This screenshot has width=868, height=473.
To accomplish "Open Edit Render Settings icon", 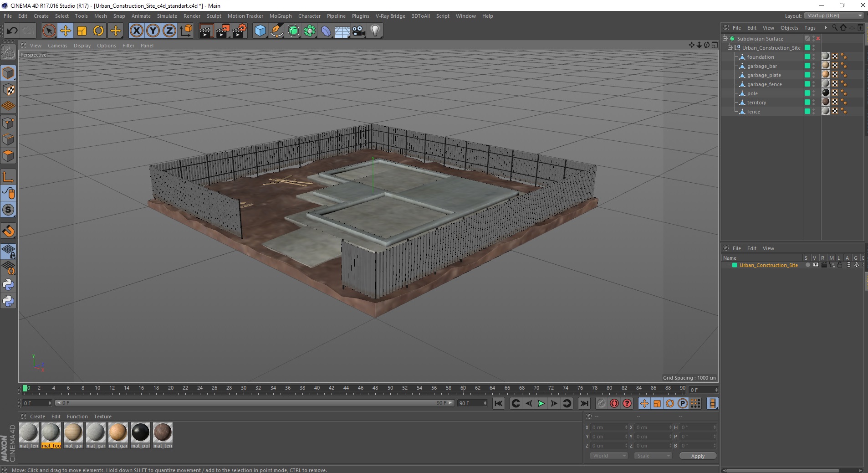I will click(x=239, y=31).
